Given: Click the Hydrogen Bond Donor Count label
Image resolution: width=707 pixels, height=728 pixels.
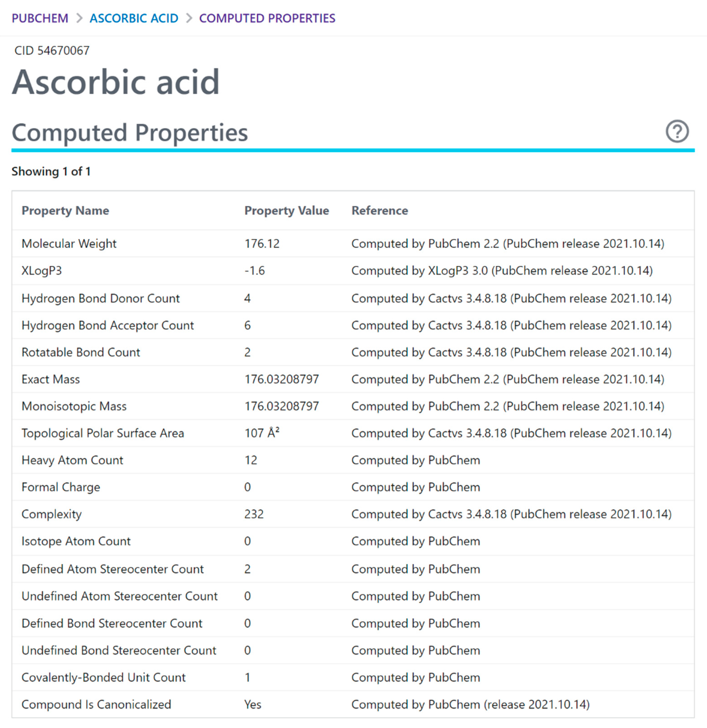Looking at the screenshot, I should coord(101,298).
